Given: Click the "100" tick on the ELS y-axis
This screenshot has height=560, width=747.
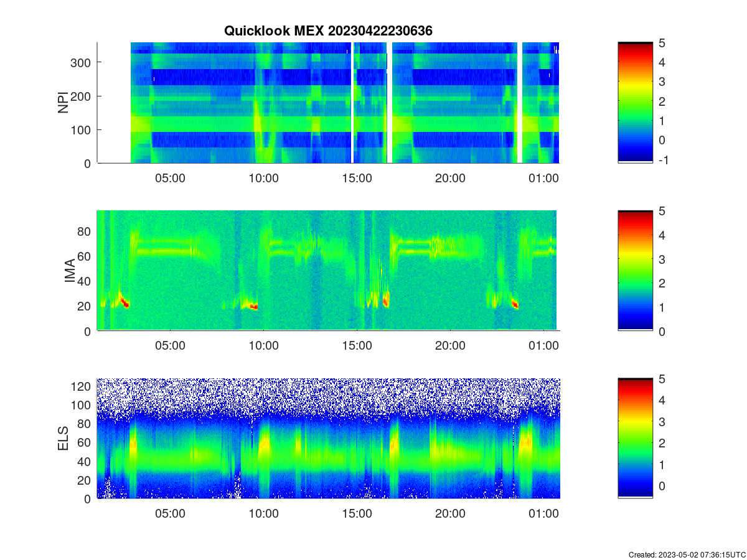Looking at the screenshot, I should 82,405.
